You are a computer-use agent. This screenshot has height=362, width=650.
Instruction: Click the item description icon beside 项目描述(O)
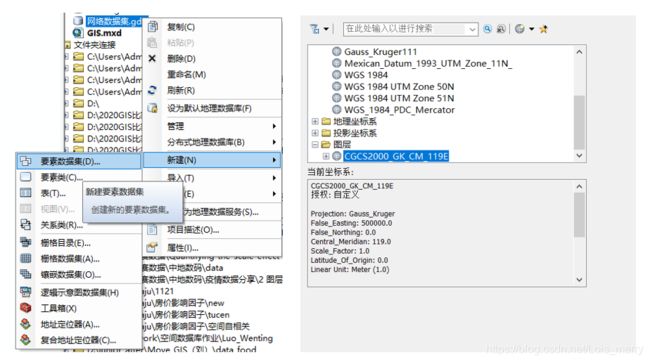(152, 229)
